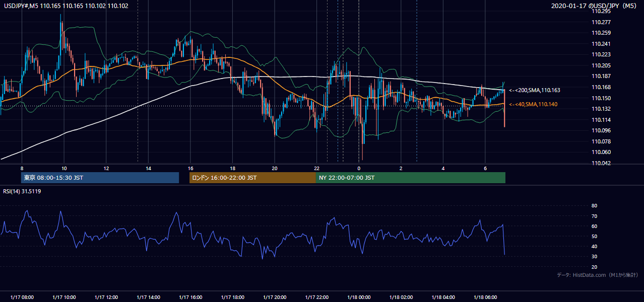Click RSI scale value 30
The height and width of the screenshot is (302, 644).
(595, 257)
